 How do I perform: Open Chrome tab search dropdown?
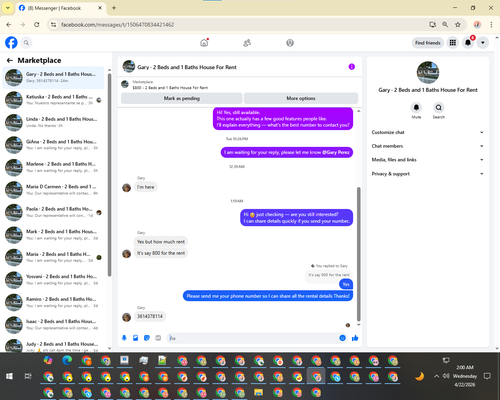pos(8,8)
